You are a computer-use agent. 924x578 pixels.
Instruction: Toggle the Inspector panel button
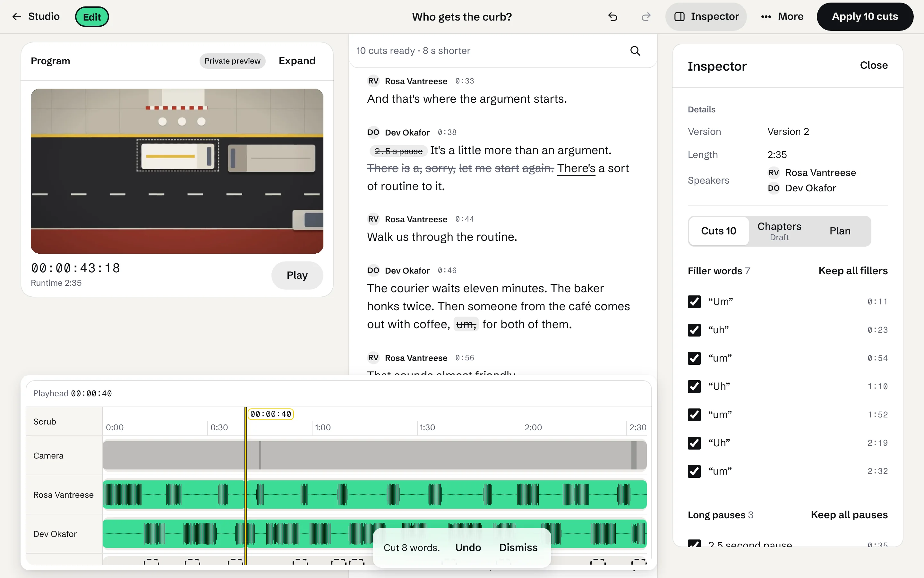(706, 17)
